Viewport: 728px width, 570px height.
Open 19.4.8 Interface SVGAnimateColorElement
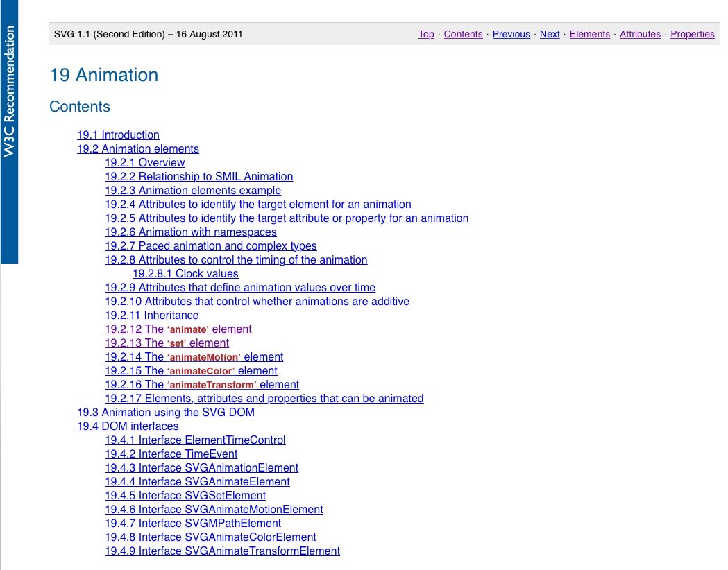tap(210, 537)
